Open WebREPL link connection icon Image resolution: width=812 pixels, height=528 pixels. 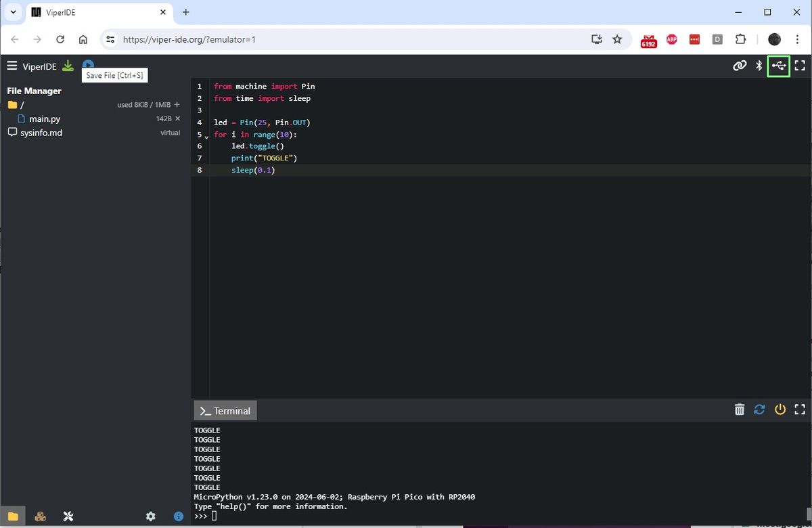pos(740,66)
